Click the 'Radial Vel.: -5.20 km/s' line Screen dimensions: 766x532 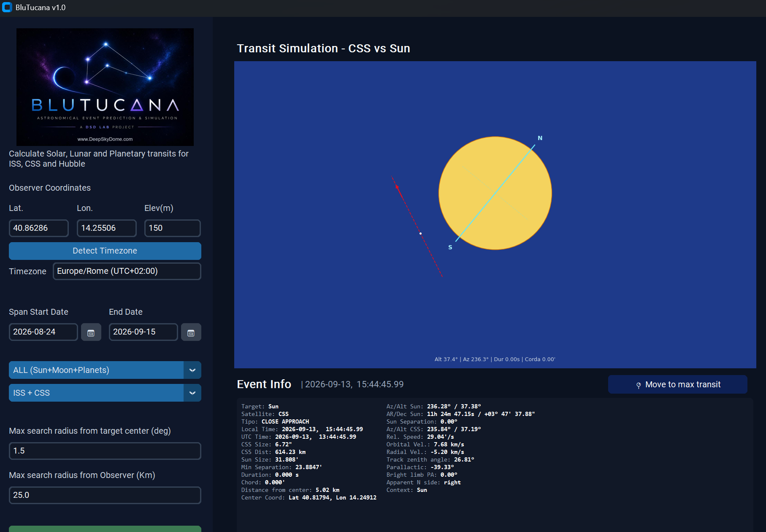(425, 452)
